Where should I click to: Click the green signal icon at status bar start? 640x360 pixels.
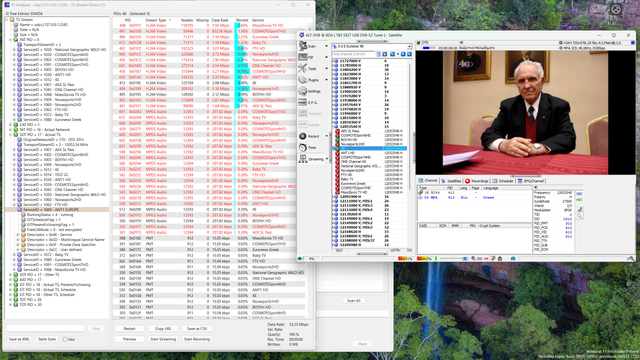tap(300, 258)
